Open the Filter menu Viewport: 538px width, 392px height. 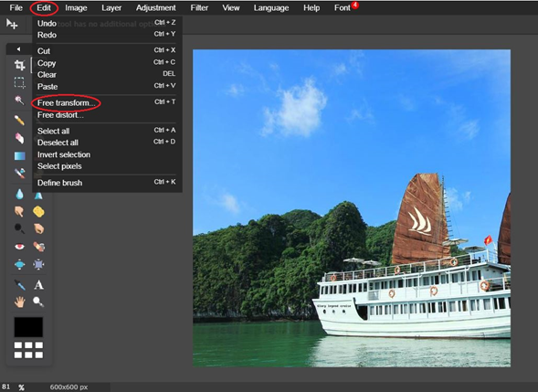click(x=199, y=7)
